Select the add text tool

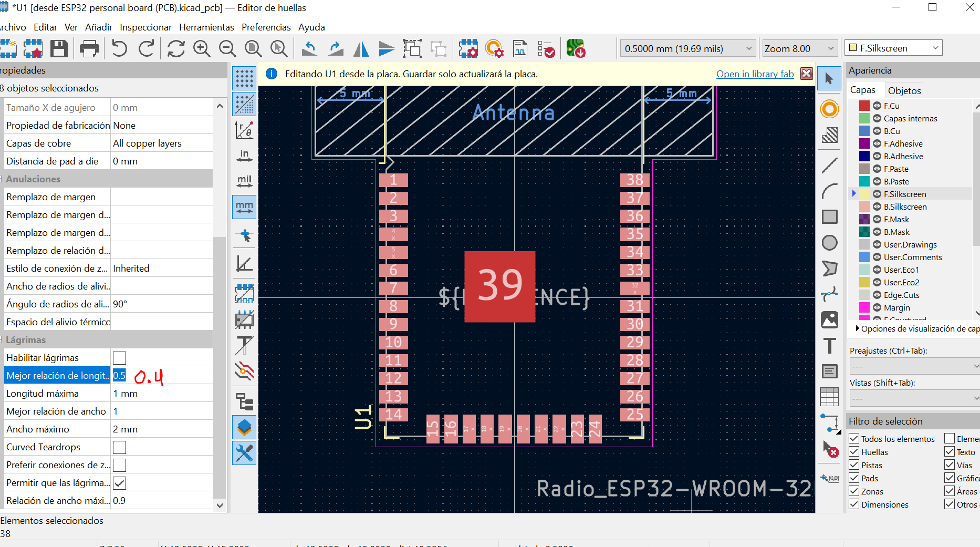(x=829, y=346)
